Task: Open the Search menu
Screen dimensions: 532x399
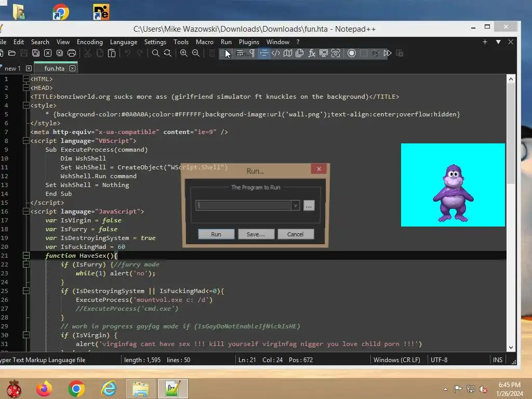Action: [40, 42]
